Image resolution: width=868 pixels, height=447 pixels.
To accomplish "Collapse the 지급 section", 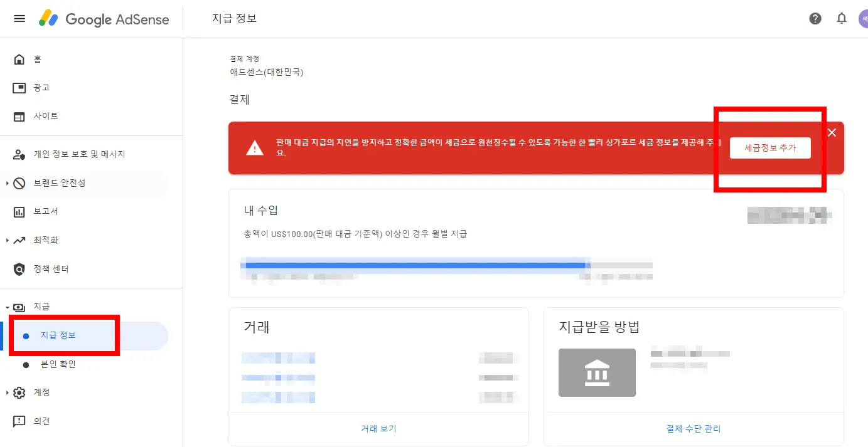I will (6, 307).
